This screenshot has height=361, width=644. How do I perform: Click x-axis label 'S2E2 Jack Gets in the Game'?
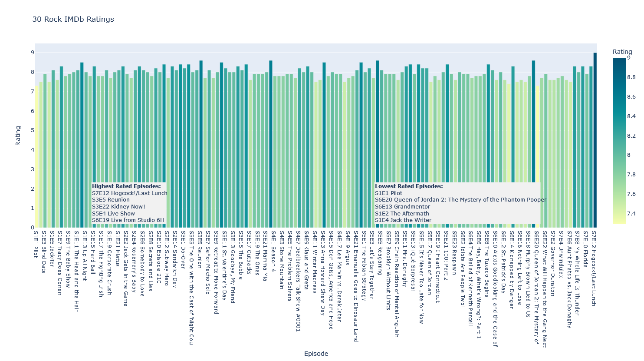coord(126,268)
